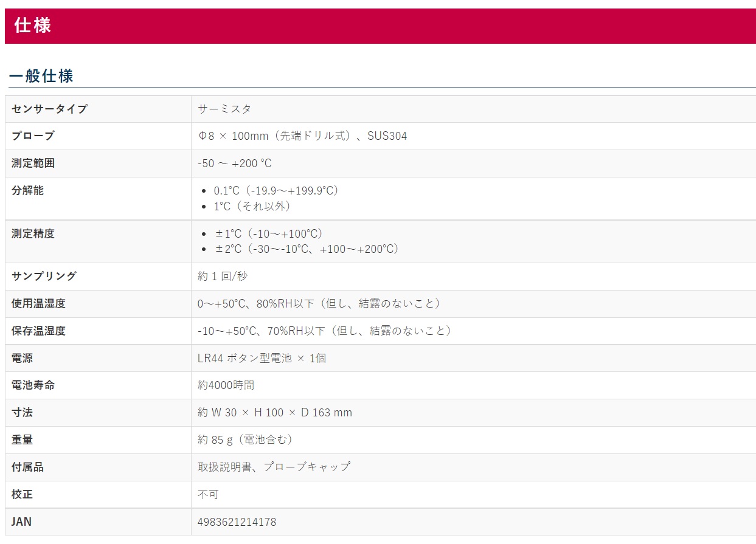Select the 電池寿命 row label
This screenshot has height=544, width=756.
click(x=33, y=385)
